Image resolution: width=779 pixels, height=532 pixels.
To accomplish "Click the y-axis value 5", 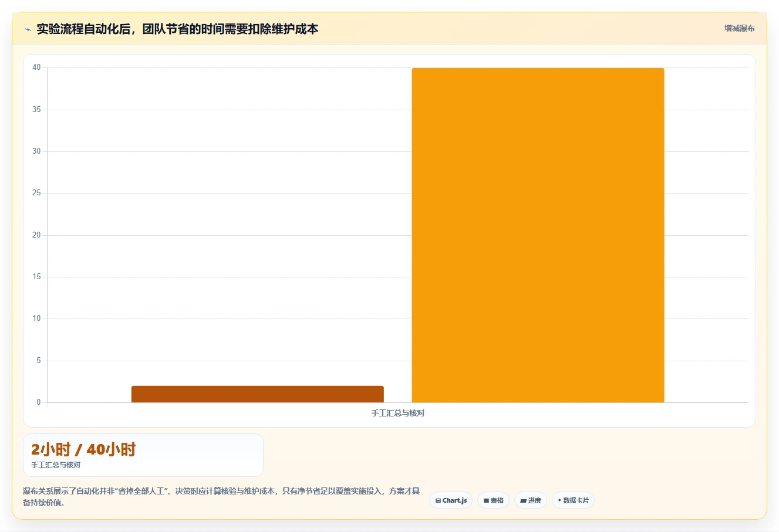I will pyautogui.click(x=39, y=360).
